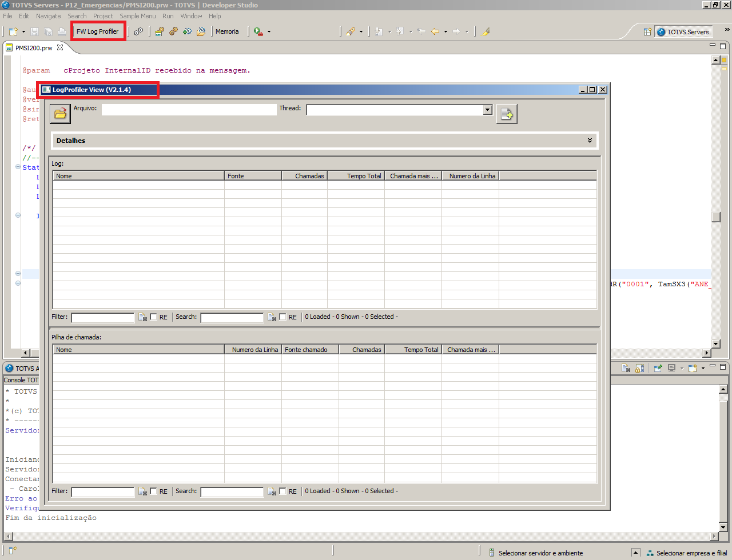Click the Memoria toolbar button
This screenshot has width=732, height=560.
(x=227, y=31)
